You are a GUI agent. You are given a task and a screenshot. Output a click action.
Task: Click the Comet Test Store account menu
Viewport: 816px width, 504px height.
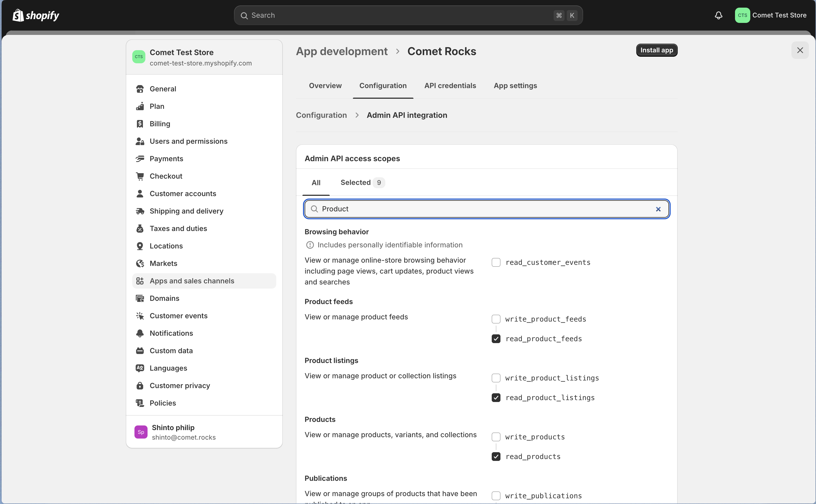(x=771, y=15)
